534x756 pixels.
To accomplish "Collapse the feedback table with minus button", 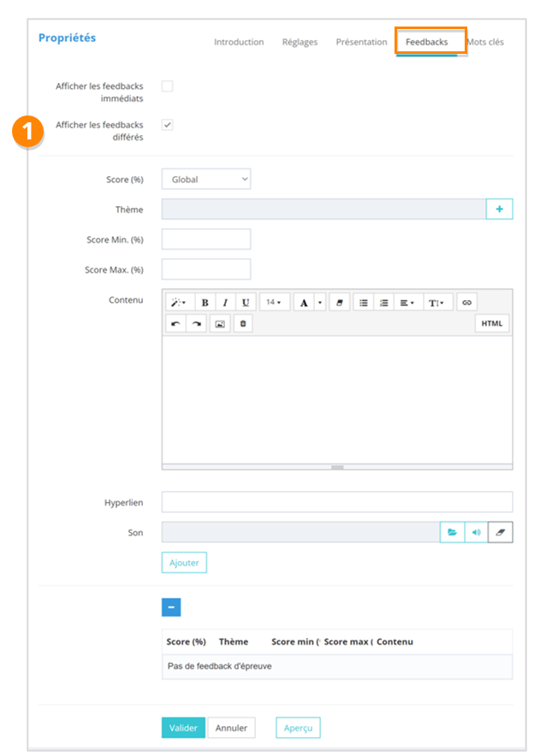I will click(x=171, y=607).
